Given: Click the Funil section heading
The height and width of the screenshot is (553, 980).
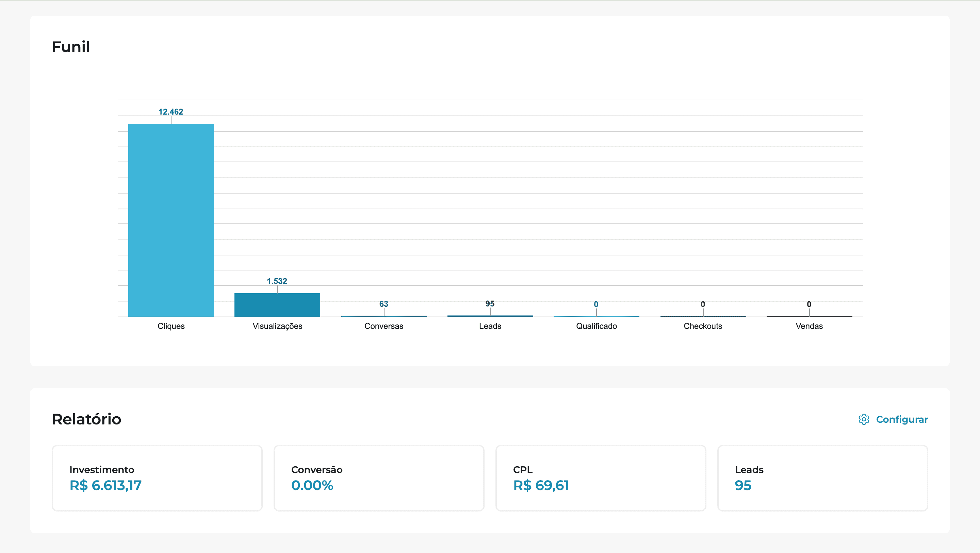Looking at the screenshot, I should point(71,47).
